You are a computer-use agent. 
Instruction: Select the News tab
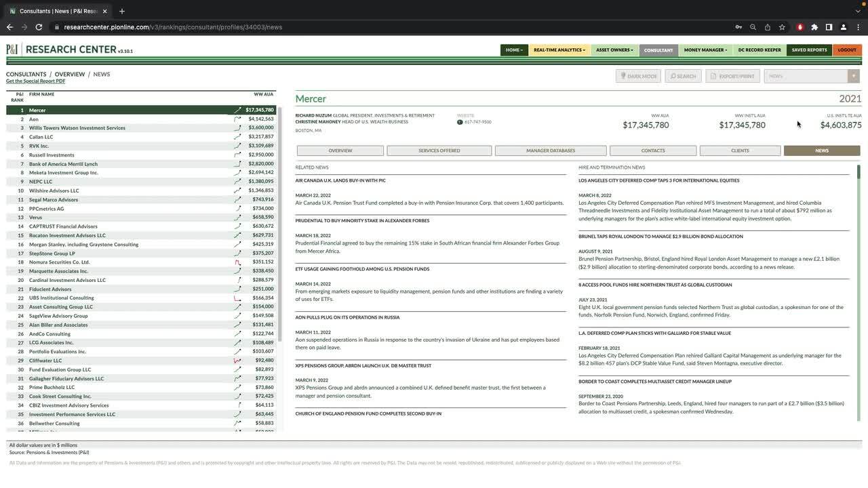click(822, 150)
